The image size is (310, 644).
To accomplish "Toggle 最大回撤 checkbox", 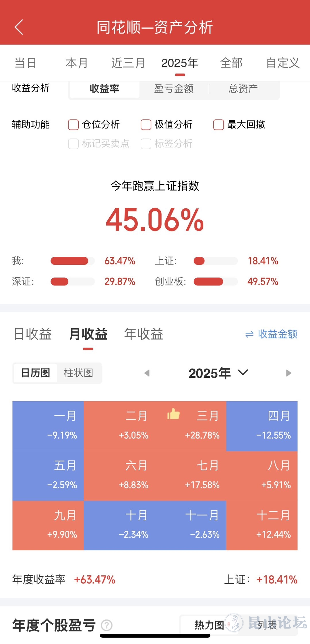I will [218, 125].
